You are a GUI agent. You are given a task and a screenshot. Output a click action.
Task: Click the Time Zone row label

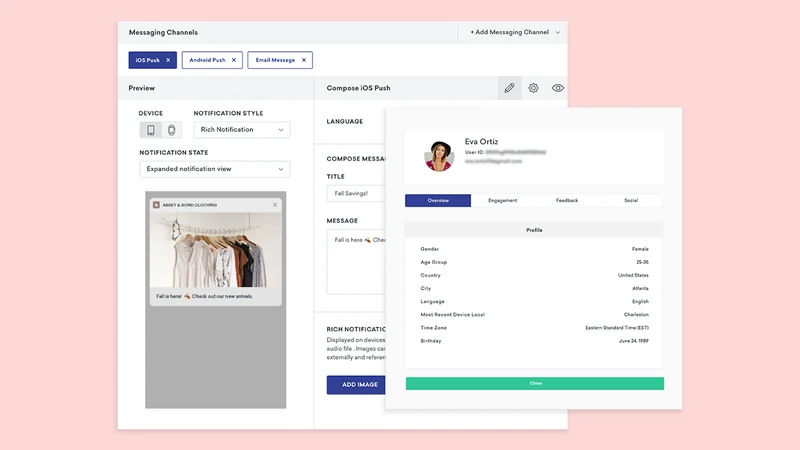pyautogui.click(x=433, y=328)
